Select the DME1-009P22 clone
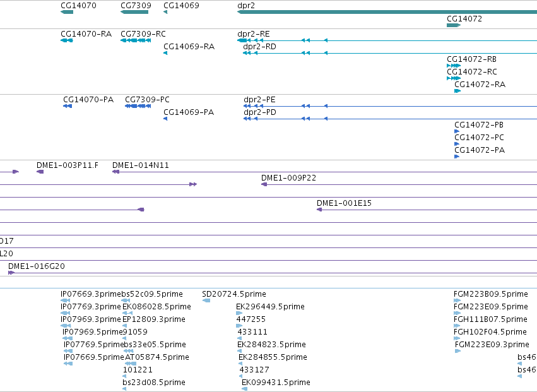 (x=399, y=184)
